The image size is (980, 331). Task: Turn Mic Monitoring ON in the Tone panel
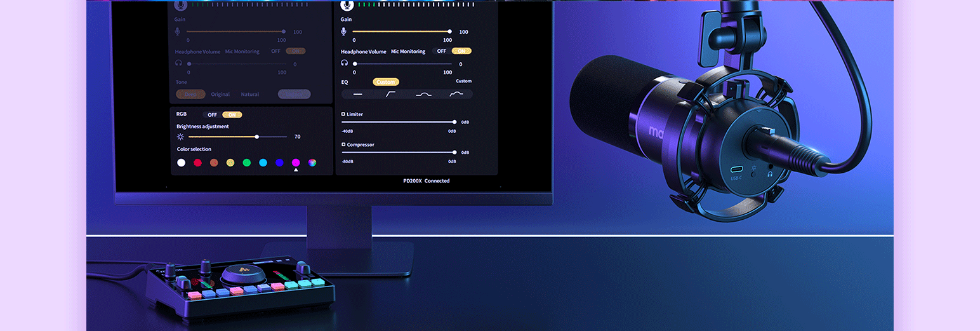296,51
